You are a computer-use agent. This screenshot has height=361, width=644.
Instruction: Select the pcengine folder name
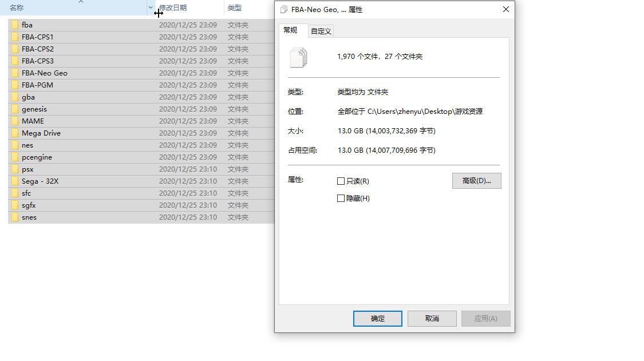(37, 157)
